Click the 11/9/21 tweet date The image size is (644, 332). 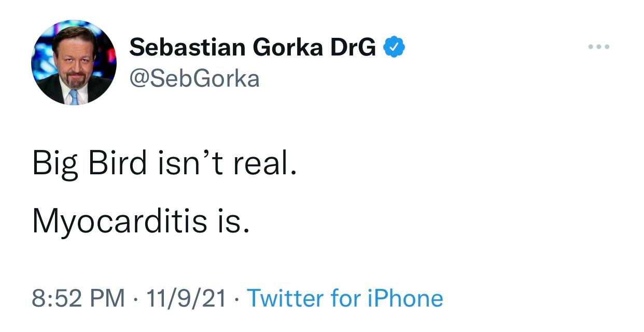pos(186,298)
